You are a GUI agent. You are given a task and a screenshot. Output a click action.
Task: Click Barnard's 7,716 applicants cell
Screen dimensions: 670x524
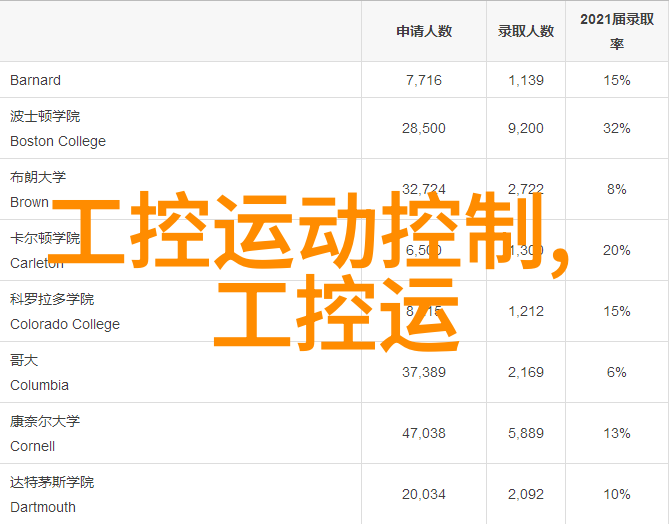click(x=424, y=80)
